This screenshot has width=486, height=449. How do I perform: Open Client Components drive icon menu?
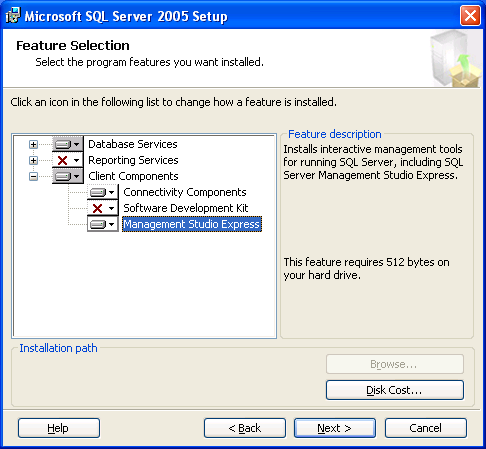[x=68, y=176]
